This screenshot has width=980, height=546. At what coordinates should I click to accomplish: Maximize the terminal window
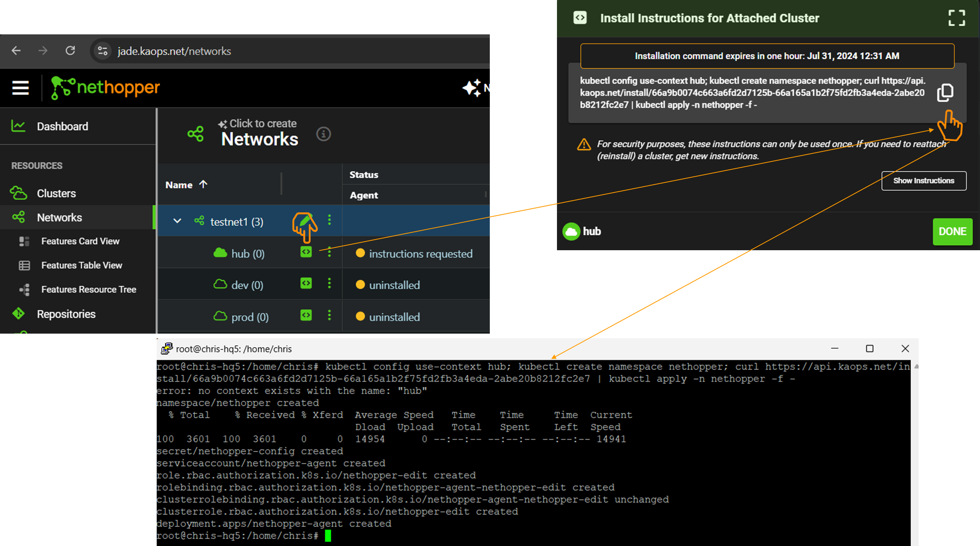[870, 348]
